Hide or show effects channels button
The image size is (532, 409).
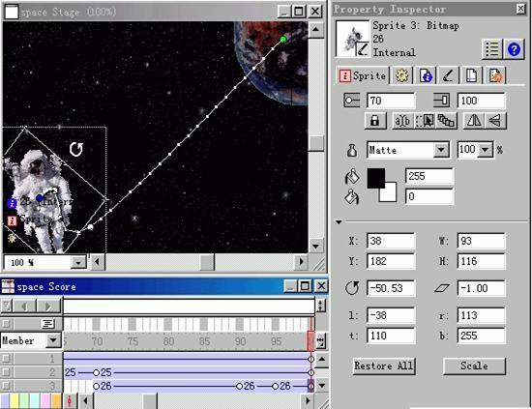320,306
